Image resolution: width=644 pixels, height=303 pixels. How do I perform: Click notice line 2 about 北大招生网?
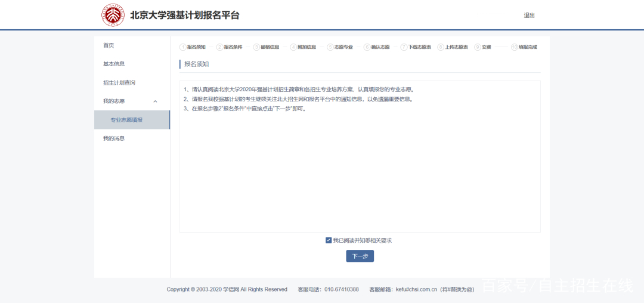coord(298,100)
